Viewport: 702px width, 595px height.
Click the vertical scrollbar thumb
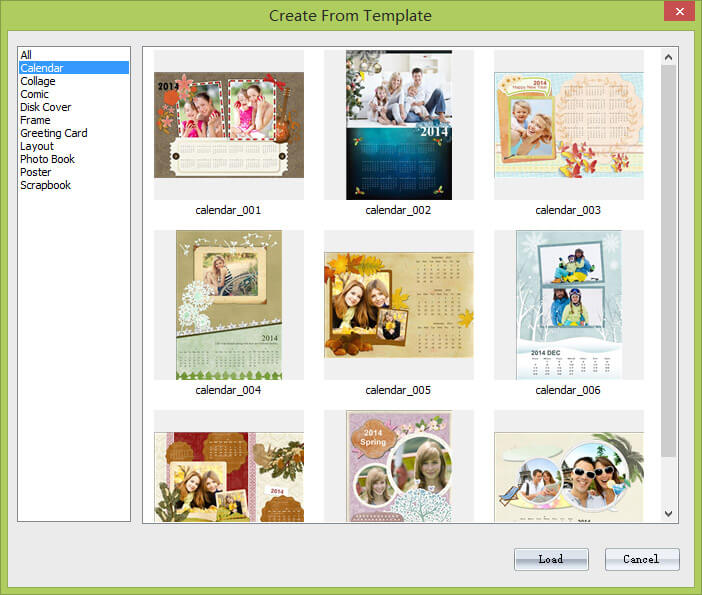click(668, 261)
